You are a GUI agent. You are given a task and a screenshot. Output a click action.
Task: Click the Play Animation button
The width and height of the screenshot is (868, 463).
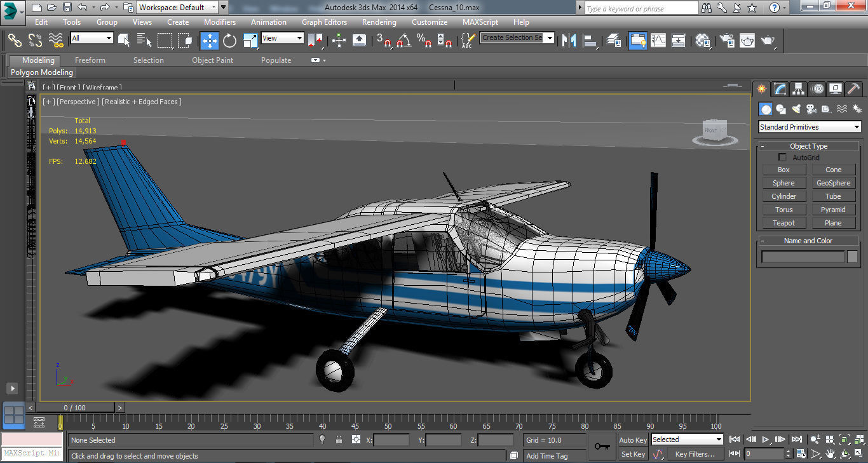pyautogui.click(x=766, y=440)
